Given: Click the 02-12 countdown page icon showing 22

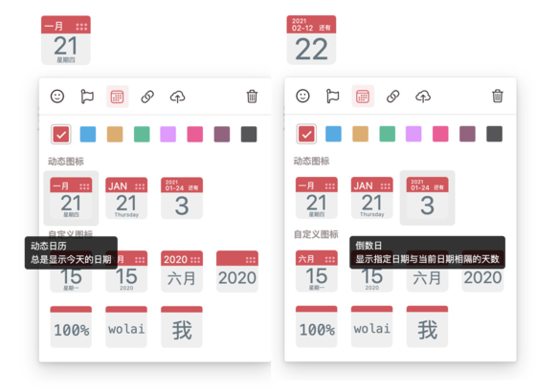Looking at the screenshot, I should (311, 40).
